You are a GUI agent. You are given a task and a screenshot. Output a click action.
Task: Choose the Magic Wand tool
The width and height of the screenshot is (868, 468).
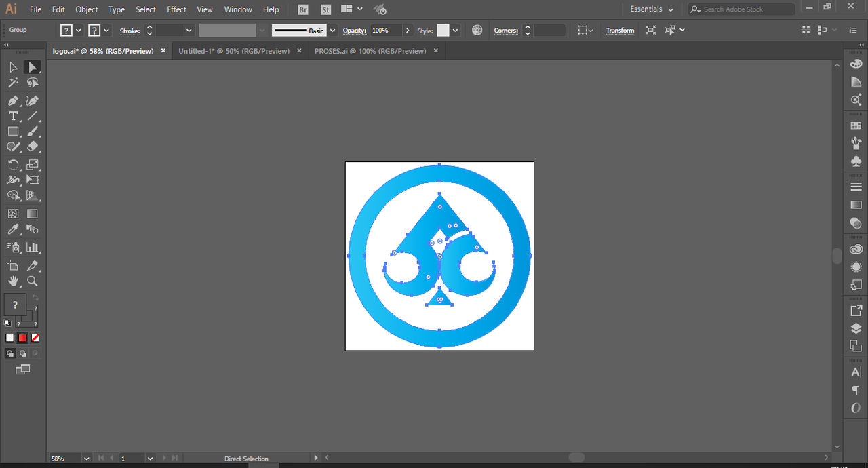click(x=13, y=83)
